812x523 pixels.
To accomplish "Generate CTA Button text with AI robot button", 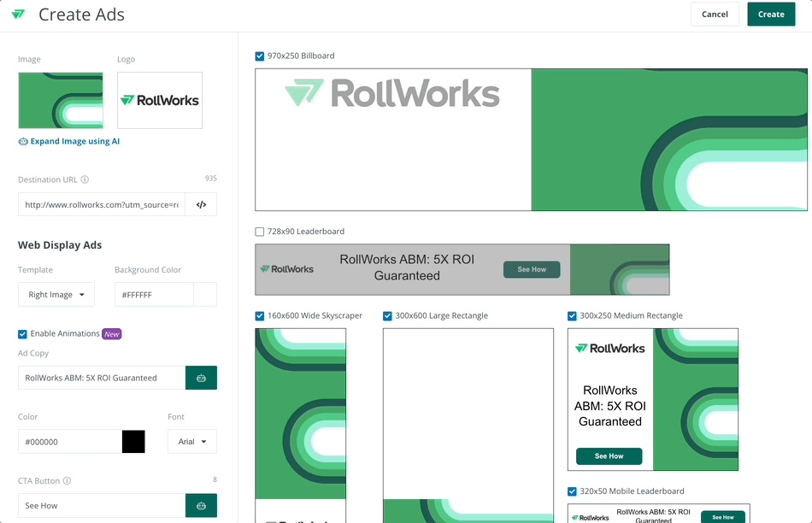I will pyautogui.click(x=201, y=505).
